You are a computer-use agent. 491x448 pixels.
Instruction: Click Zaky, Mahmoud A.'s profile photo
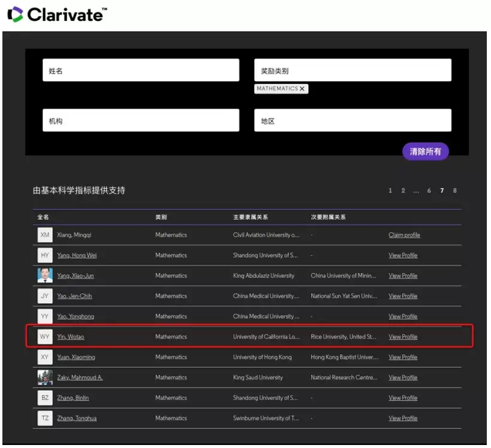tap(45, 377)
